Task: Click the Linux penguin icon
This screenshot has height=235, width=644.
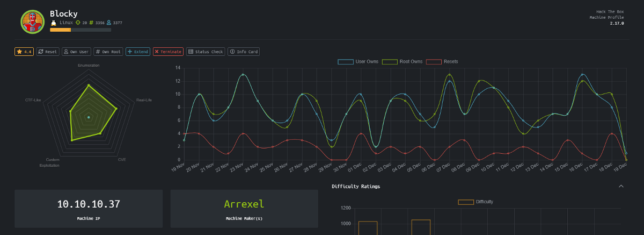Action: click(x=53, y=23)
